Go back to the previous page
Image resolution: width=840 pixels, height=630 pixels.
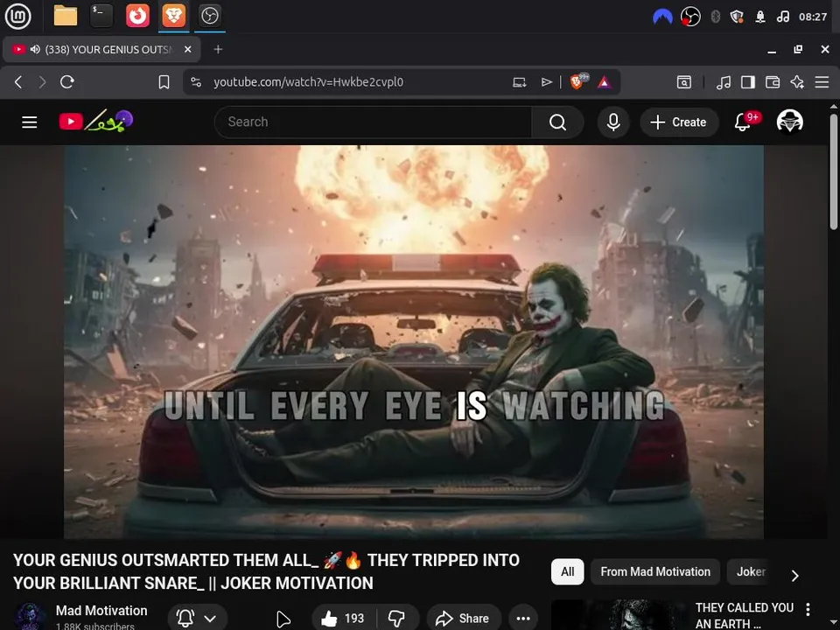coord(18,82)
